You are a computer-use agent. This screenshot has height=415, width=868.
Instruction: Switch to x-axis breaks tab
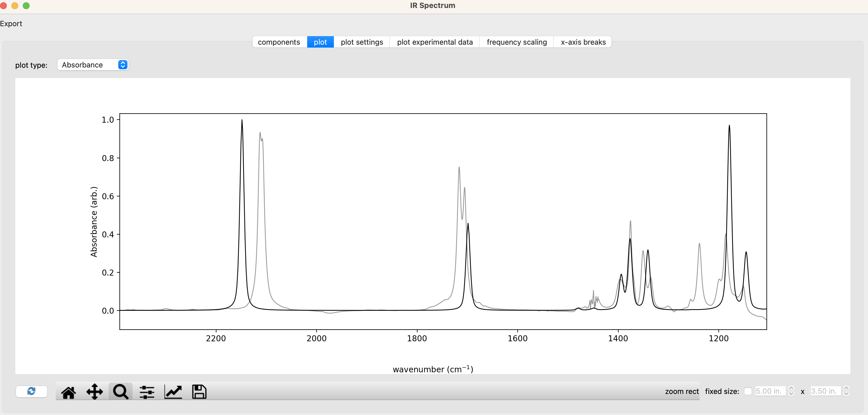[x=583, y=42]
